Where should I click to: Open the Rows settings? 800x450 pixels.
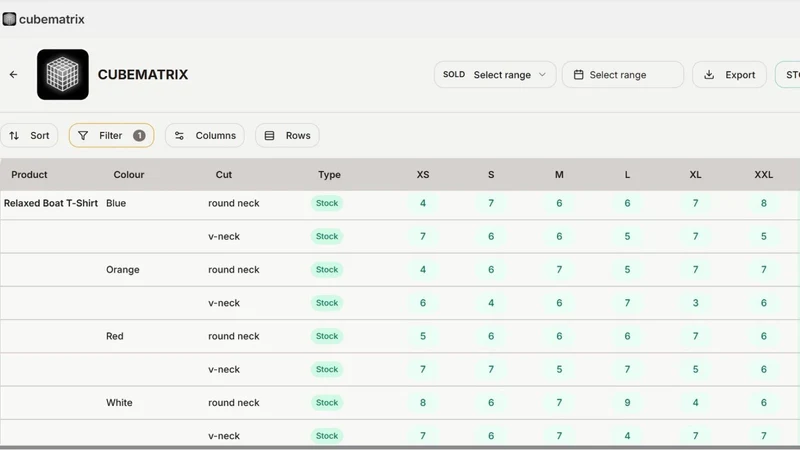tap(287, 136)
